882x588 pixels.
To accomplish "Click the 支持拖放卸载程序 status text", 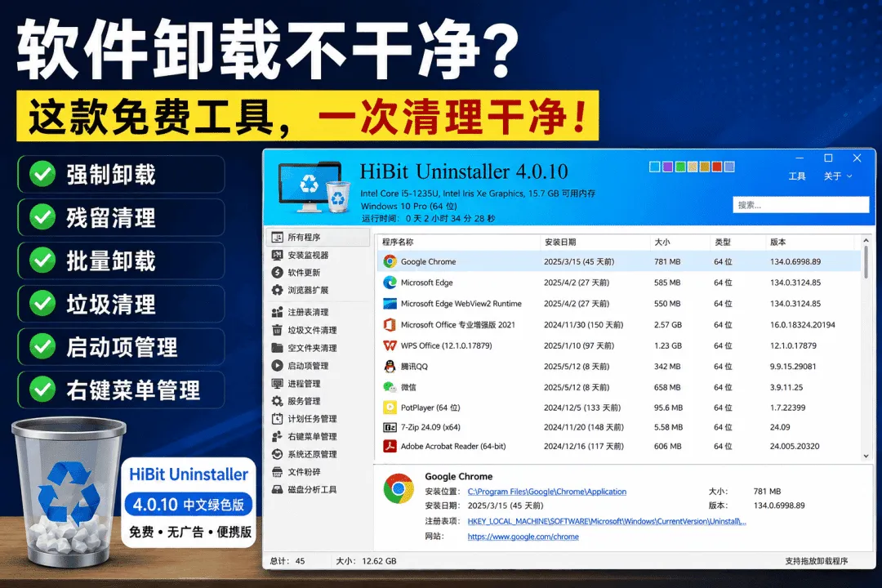I will click(816, 561).
